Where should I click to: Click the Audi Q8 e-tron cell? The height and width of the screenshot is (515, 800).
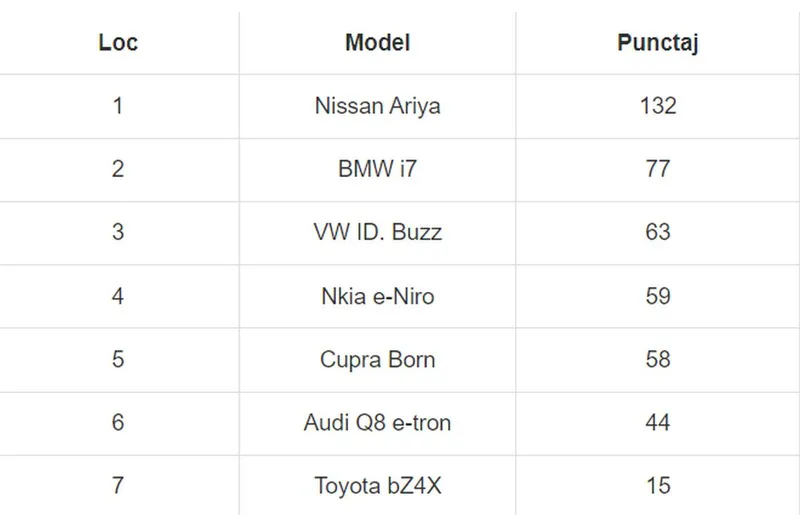tap(377, 423)
